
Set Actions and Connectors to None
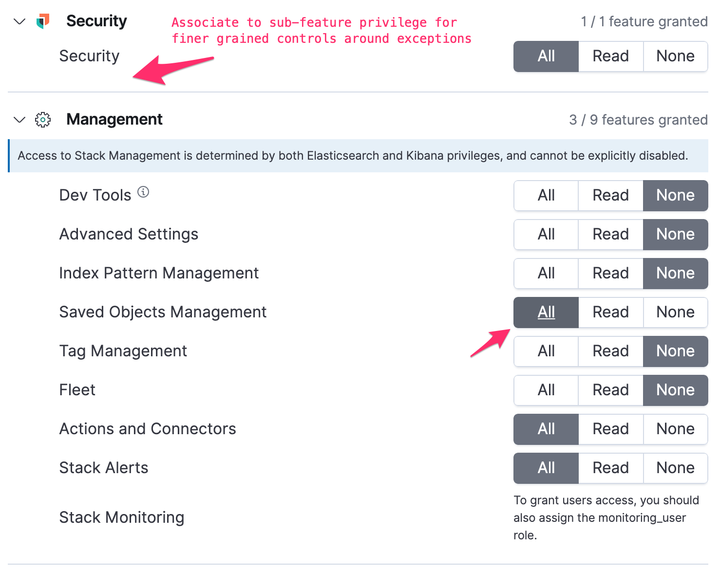coord(675,429)
